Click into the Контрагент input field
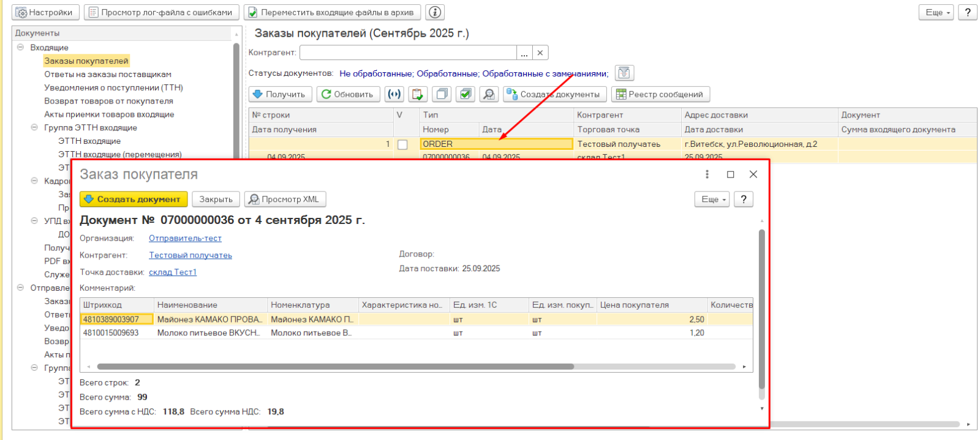 pyautogui.click(x=407, y=53)
